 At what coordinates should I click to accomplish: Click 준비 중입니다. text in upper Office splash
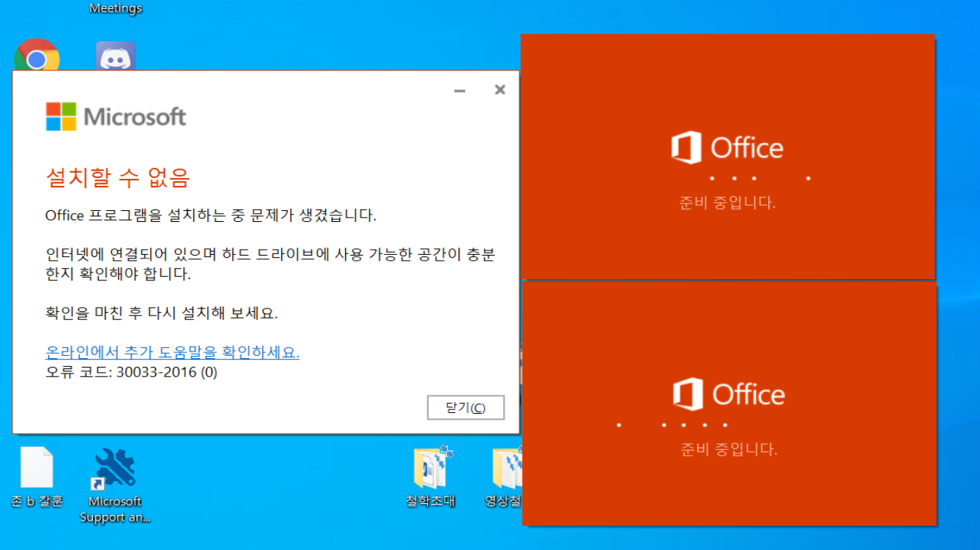727,203
